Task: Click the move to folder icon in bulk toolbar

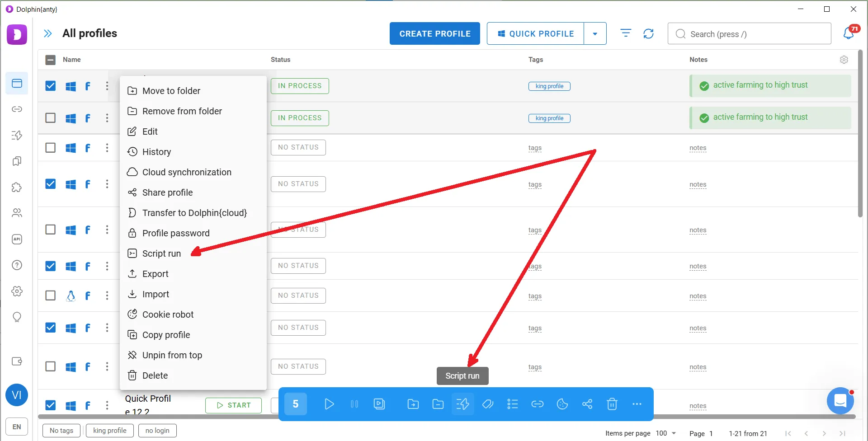Action: [413, 404]
